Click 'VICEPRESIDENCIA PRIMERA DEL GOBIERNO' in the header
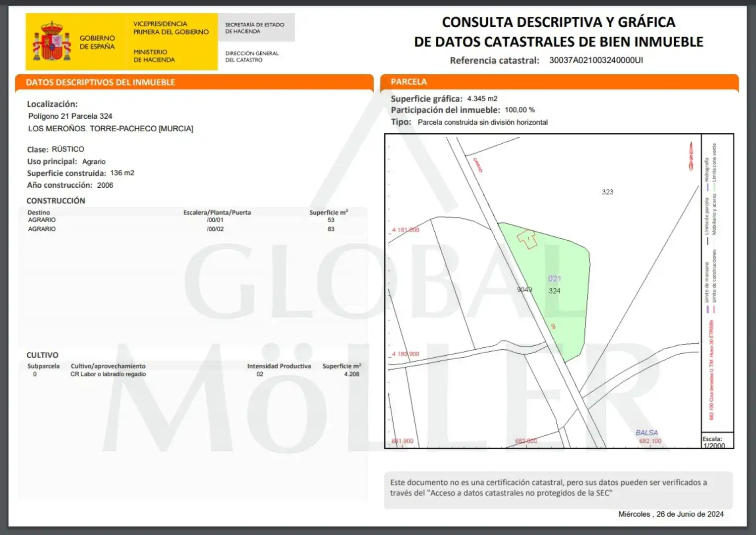 (171, 28)
